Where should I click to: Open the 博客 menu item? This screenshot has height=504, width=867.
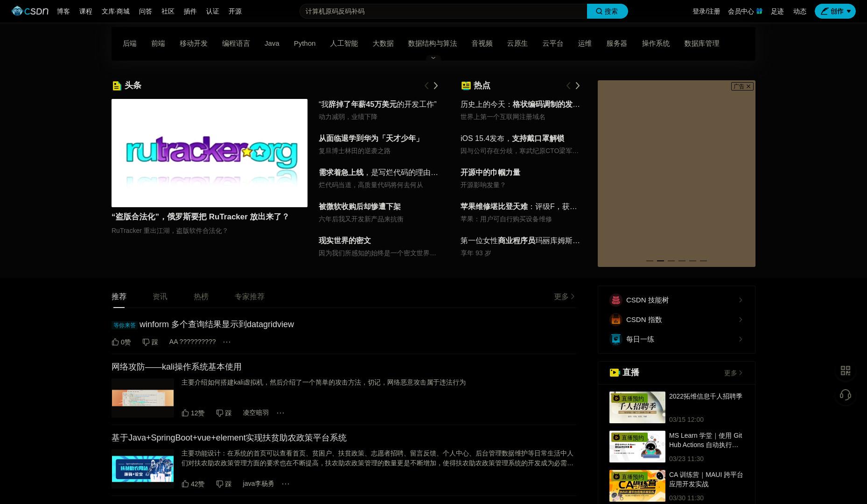[x=63, y=11]
